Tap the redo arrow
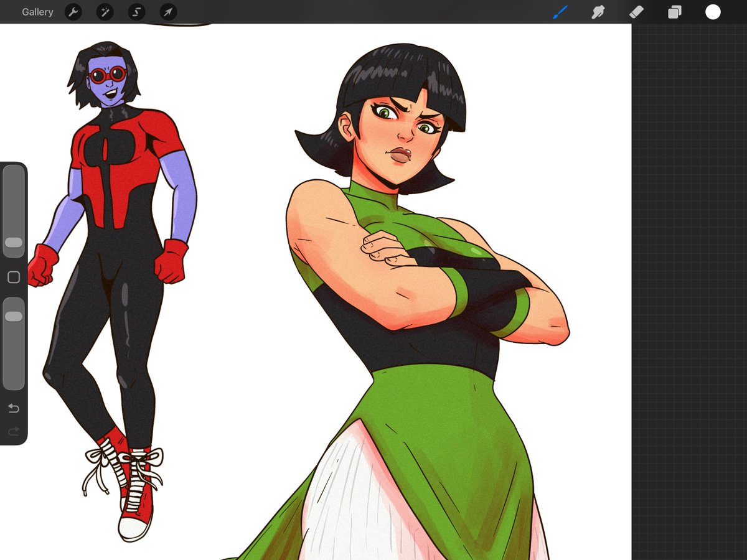This screenshot has width=747, height=560. (x=14, y=431)
